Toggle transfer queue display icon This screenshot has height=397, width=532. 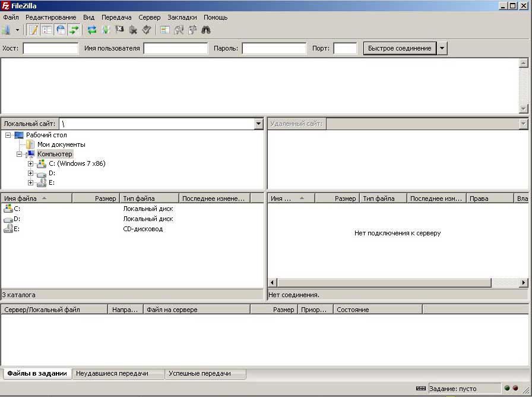[x=74, y=30]
